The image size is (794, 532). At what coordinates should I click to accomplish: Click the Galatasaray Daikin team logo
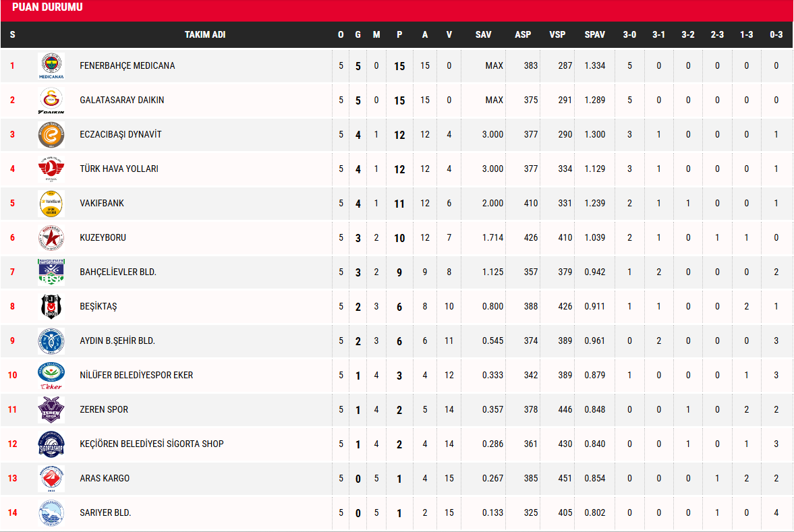[51, 100]
